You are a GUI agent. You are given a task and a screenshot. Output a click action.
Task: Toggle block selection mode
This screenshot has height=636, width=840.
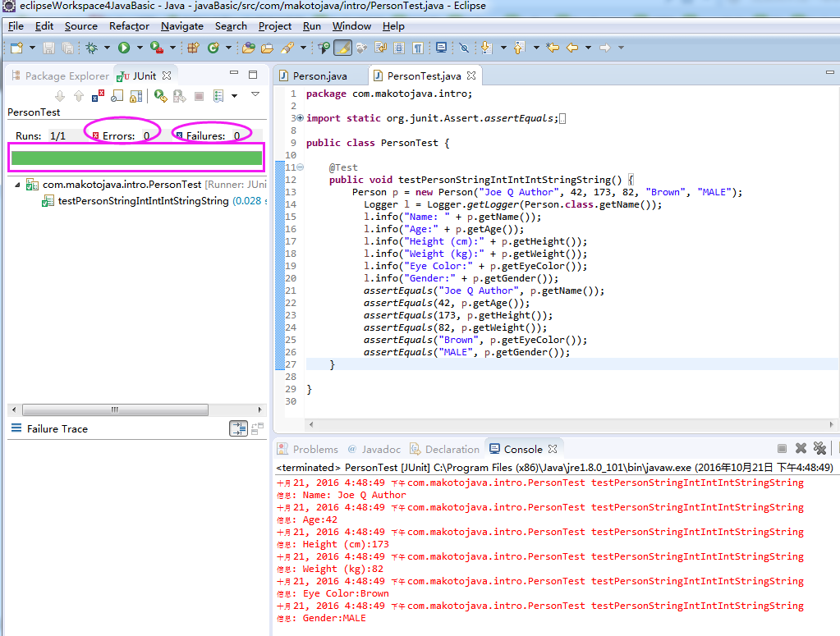pyautogui.click(x=399, y=48)
